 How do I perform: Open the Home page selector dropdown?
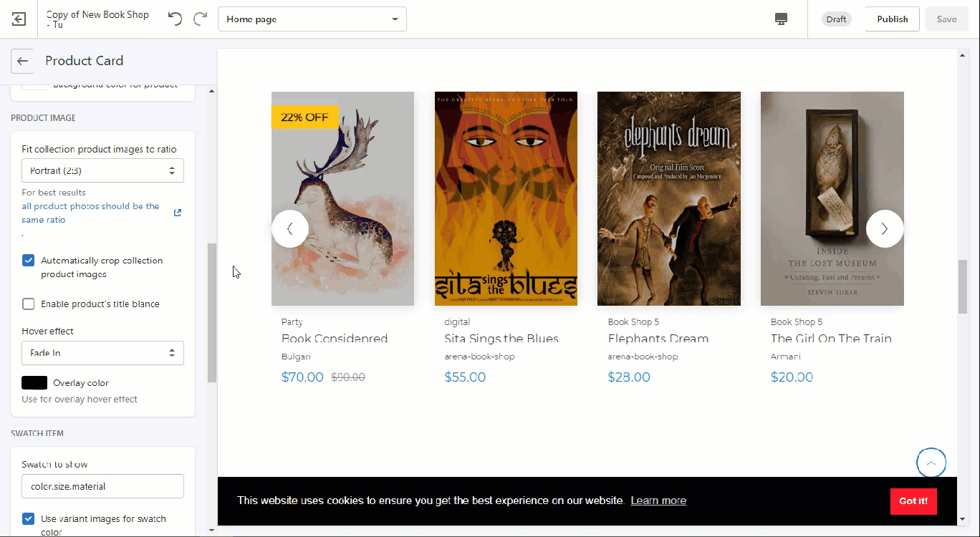click(x=312, y=19)
